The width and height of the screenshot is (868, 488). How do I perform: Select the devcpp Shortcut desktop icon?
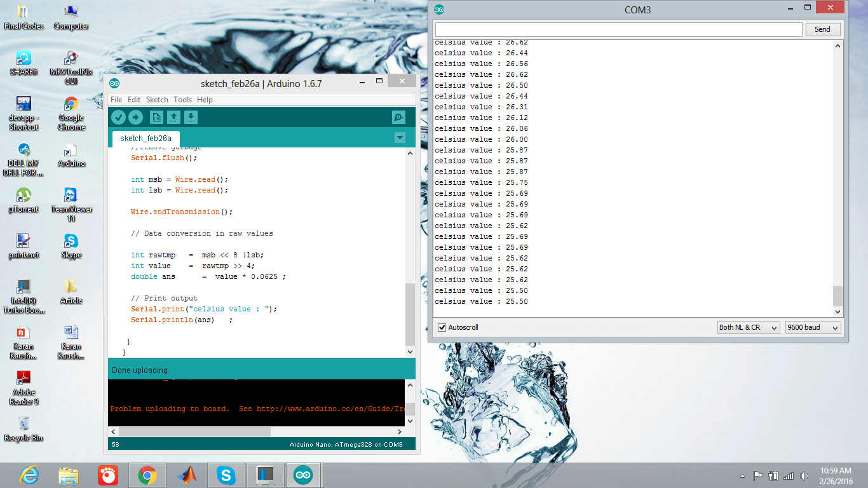pos(24,114)
